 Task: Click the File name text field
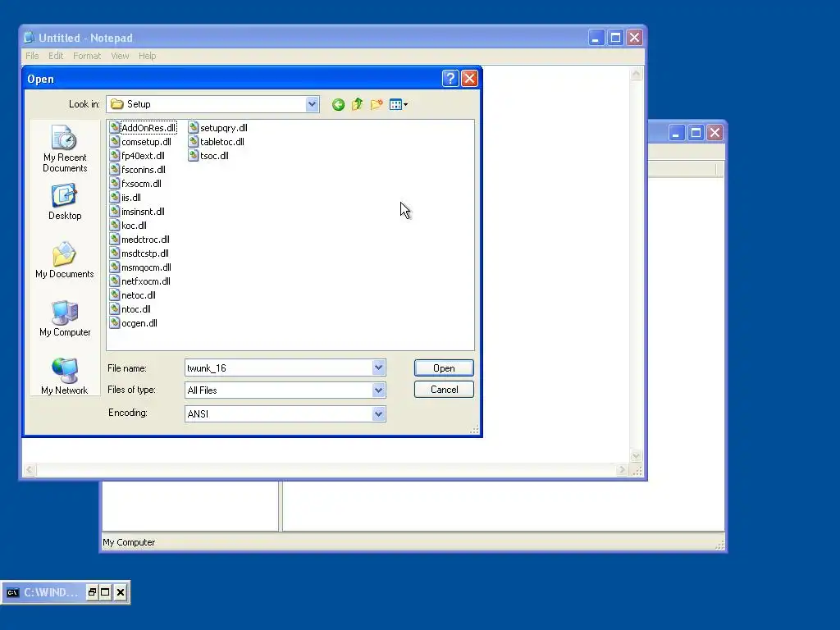[x=279, y=368]
